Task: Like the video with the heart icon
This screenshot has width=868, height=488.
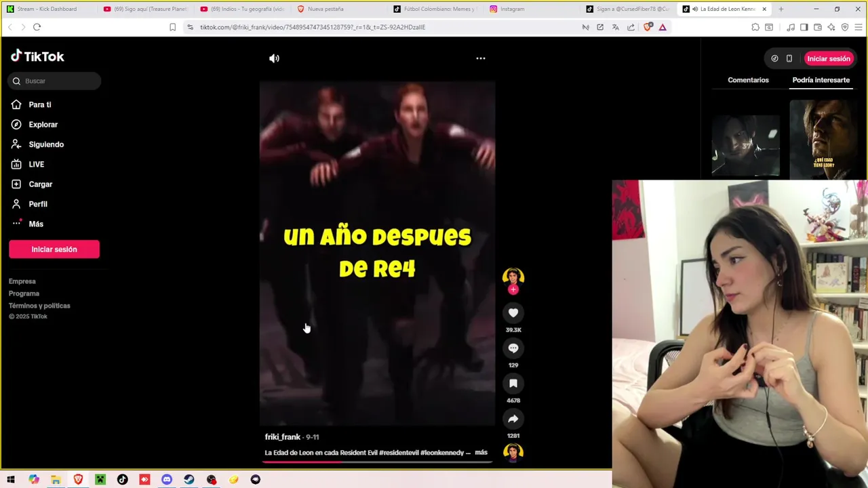Action: 513,312
